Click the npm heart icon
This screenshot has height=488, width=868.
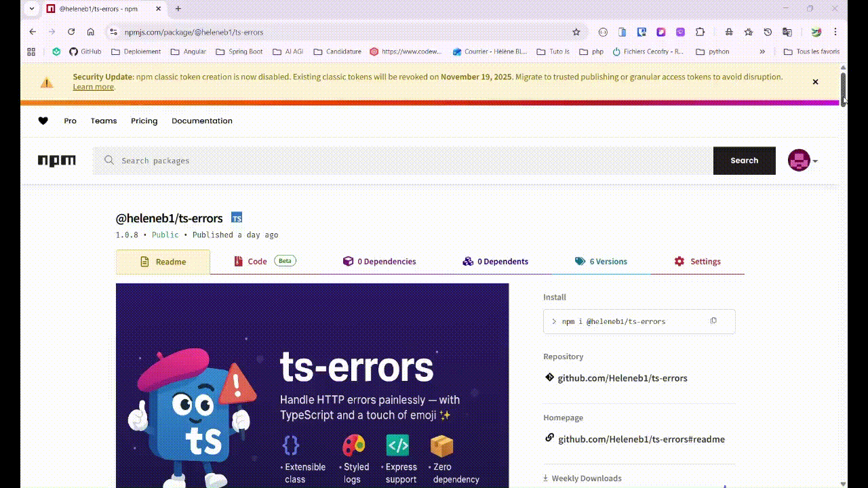pyautogui.click(x=43, y=121)
